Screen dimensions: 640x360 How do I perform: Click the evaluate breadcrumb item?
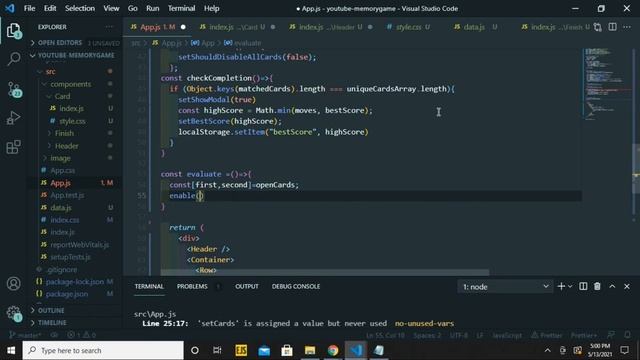coord(243,43)
